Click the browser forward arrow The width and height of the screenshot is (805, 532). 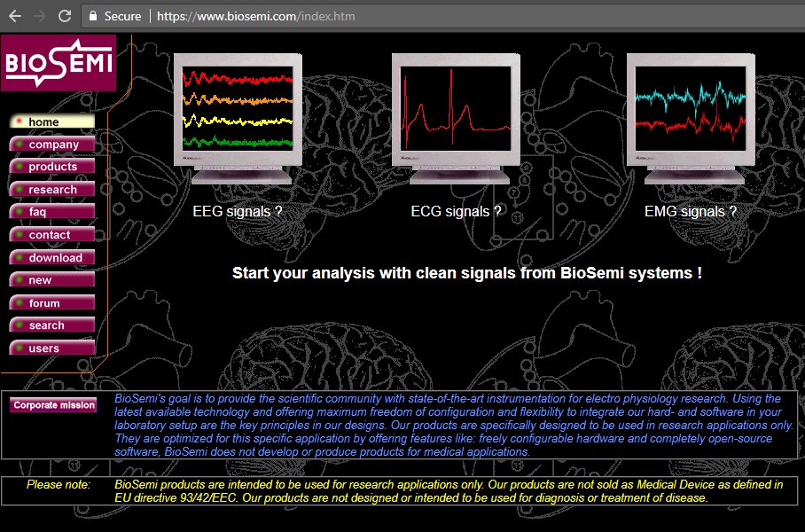point(40,16)
